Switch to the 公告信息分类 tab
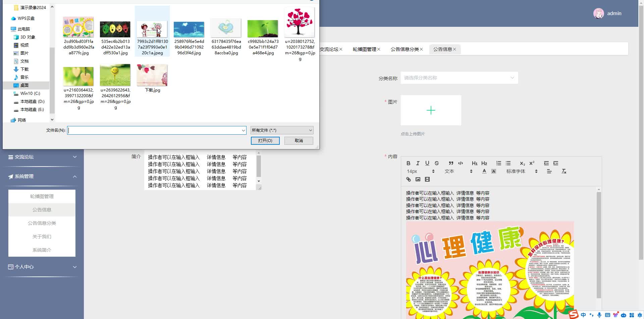644x319 pixels. 405,49
